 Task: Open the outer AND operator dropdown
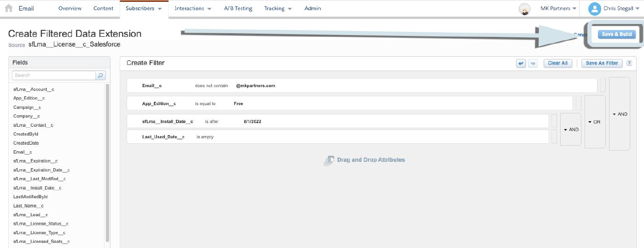620,114
